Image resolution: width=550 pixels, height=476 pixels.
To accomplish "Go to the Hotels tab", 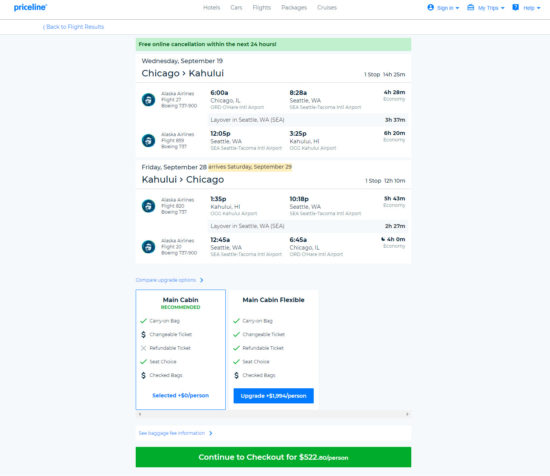I will coord(212,7).
